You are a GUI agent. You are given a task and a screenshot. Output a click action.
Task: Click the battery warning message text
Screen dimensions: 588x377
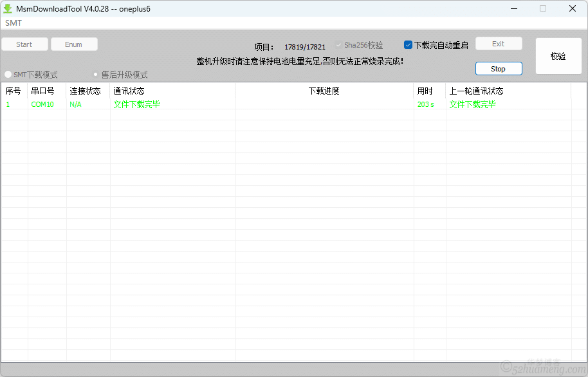[x=300, y=61]
